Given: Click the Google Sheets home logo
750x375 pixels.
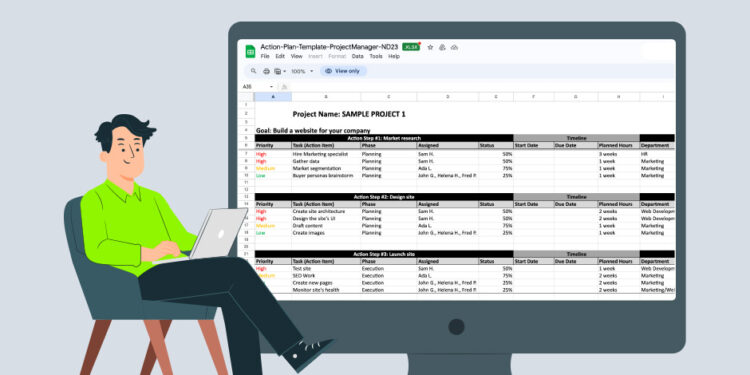Looking at the screenshot, I should 250,51.
